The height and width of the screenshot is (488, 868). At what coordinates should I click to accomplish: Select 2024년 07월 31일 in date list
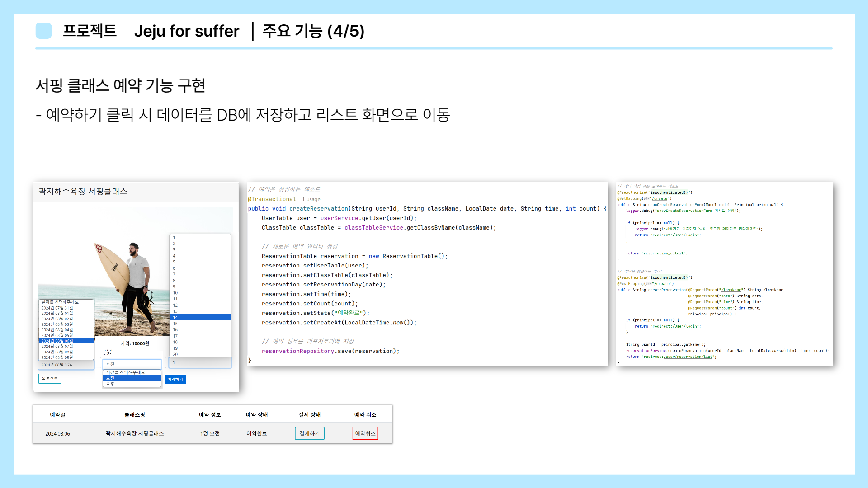(57, 308)
